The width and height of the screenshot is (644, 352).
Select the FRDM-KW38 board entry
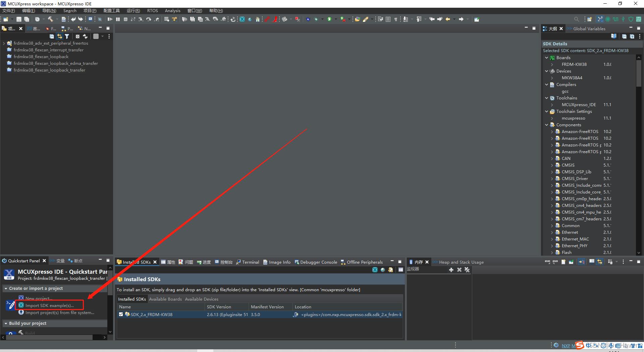click(574, 64)
